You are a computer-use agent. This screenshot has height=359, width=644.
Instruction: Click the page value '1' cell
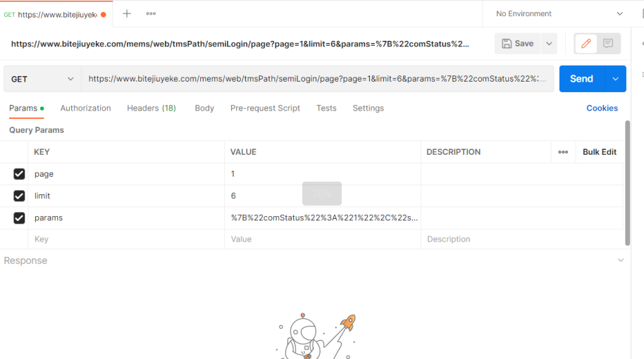(x=323, y=174)
